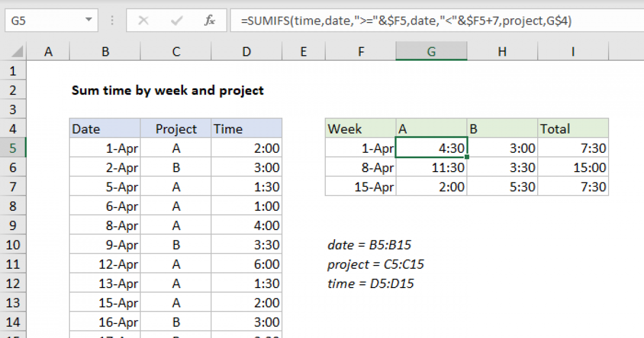This screenshot has width=644, height=338.
Task: Click the cell containing 11:30 for project A
Action: (x=431, y=167)
